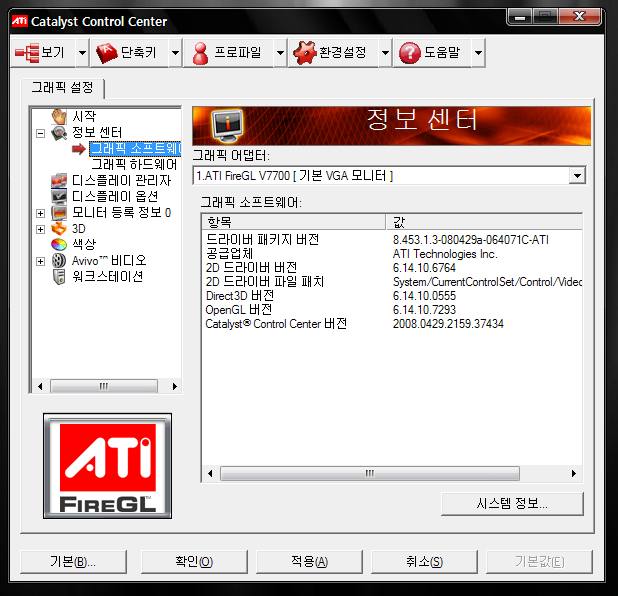Image resolution: width=618 pixels, height=596 pixels.
Task: Open 디스플레이 관리자 tree item
Action: (x=121, y=181)
